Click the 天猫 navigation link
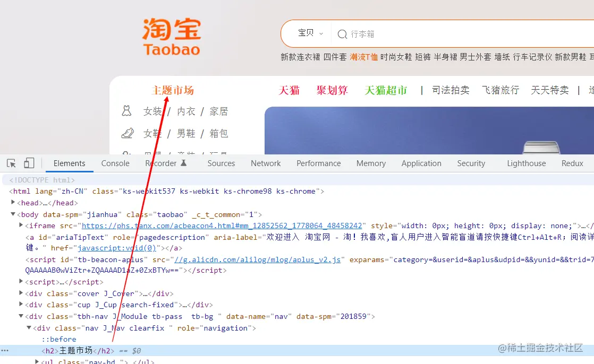This screenshot has width=594, height=364. [289, 90]
